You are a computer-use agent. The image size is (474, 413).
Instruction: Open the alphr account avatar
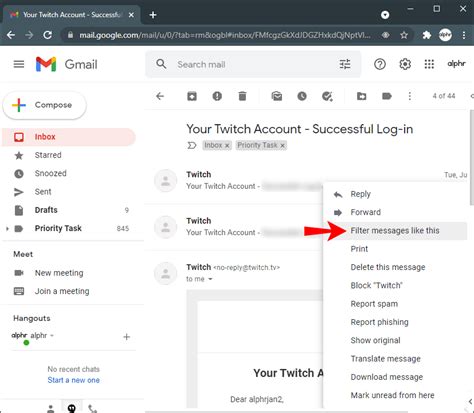tap(456, 63)
